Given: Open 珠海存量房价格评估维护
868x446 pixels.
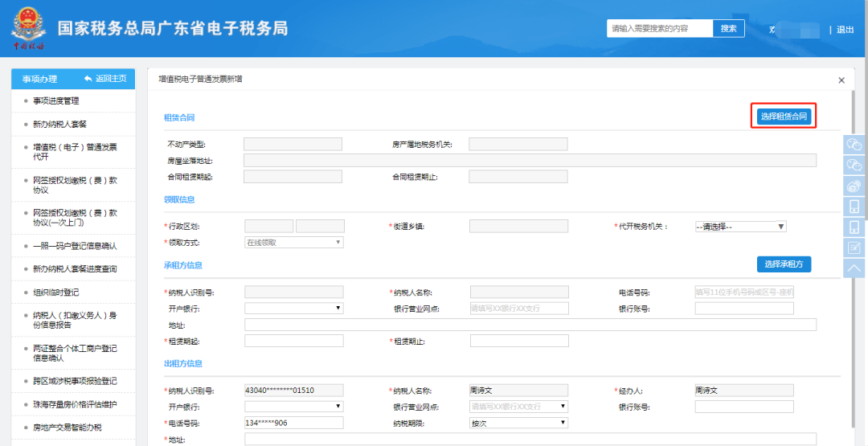Looking at the screenshot, I should (x=73, y=404).
